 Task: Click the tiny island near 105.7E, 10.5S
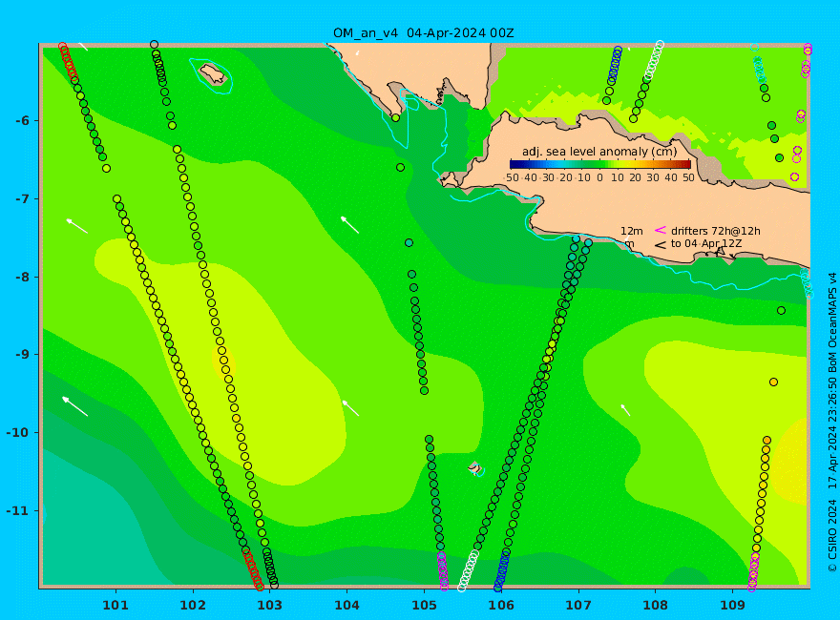tap(475, 468)
